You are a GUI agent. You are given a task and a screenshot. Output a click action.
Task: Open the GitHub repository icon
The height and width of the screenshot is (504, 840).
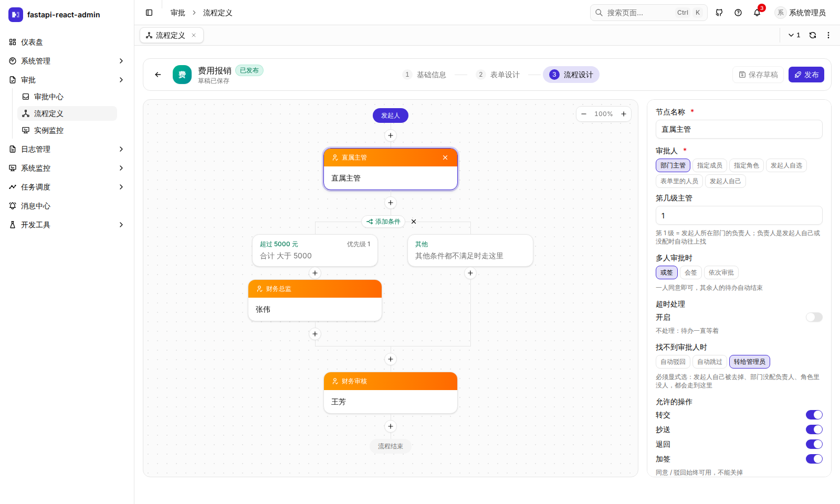coord(719,13)
